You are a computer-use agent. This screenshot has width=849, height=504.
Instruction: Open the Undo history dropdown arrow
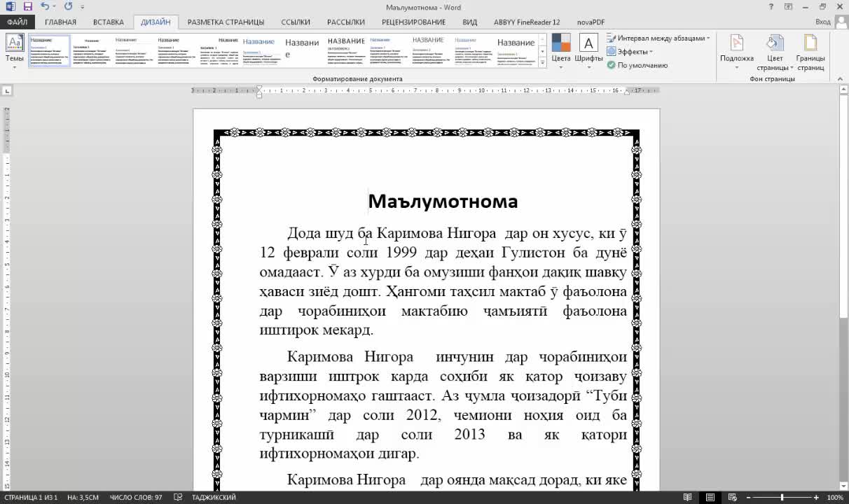click(54, 7)
